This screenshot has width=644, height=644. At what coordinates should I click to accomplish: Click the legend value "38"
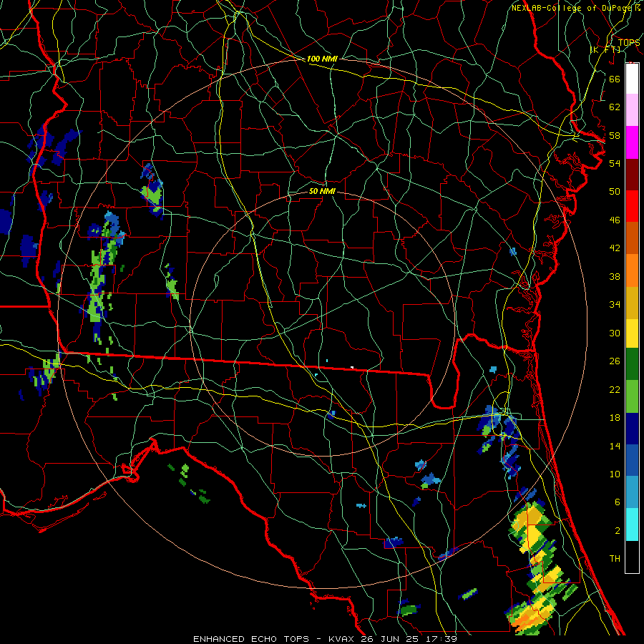pos(615,276)
